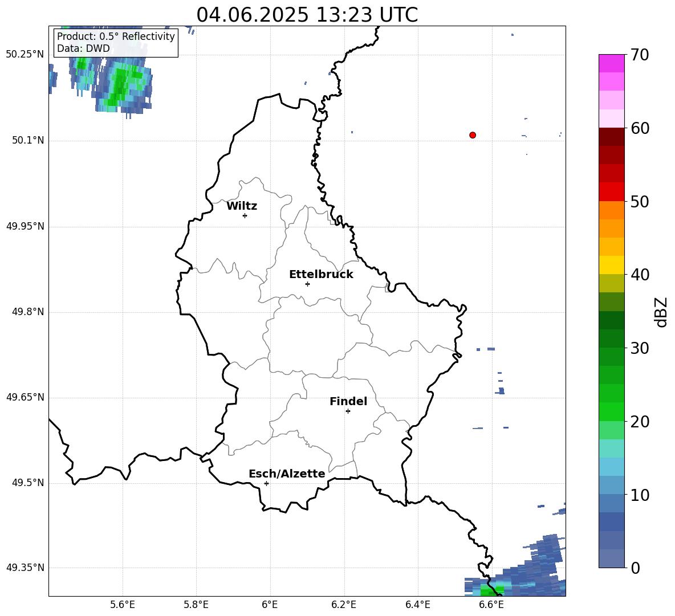This screenshot has width=675, height=616.
Task: Click the colorbar tick label 0
Action: [x=635, y=568]
